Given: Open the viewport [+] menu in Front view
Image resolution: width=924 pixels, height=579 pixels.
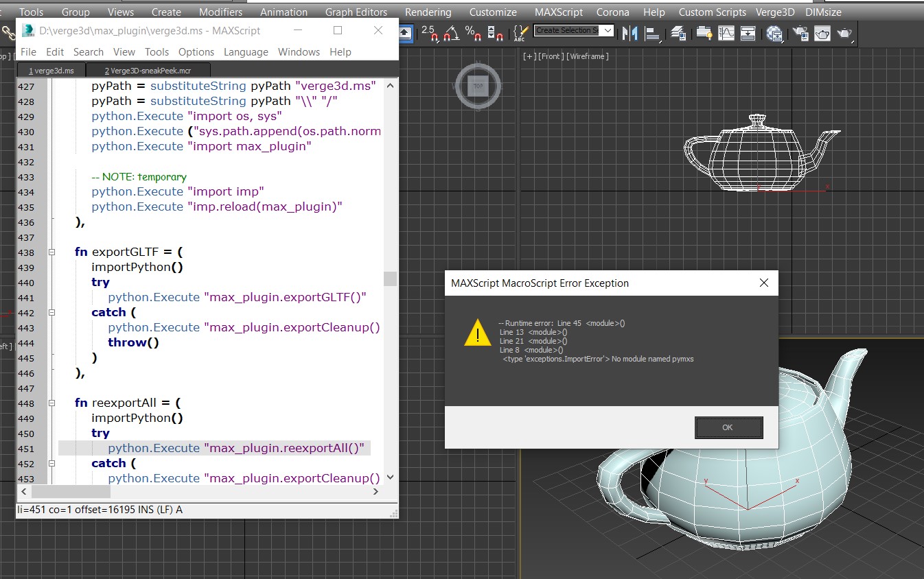Looking at the screenshot, I should point(529,56).
